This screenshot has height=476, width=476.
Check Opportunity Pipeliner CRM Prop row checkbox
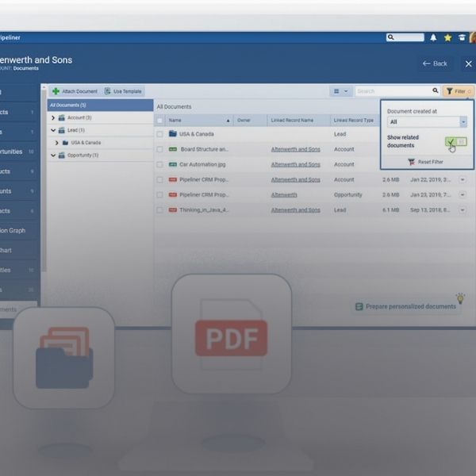159,194
